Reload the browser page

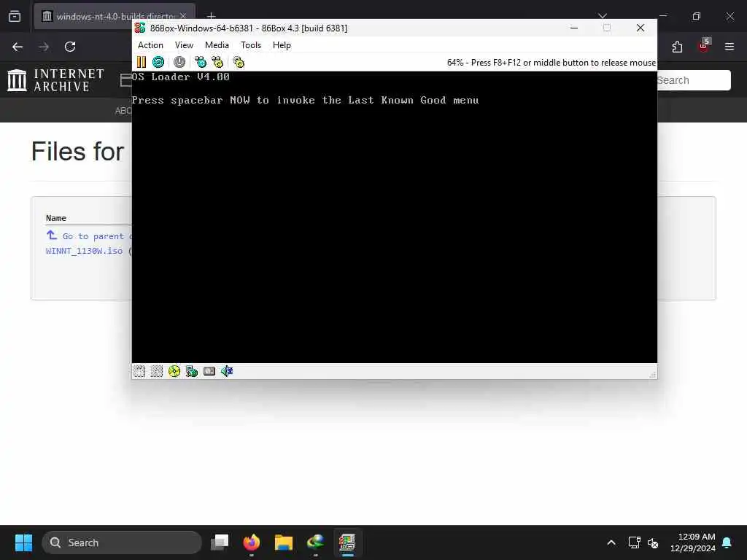click(70, 47)
